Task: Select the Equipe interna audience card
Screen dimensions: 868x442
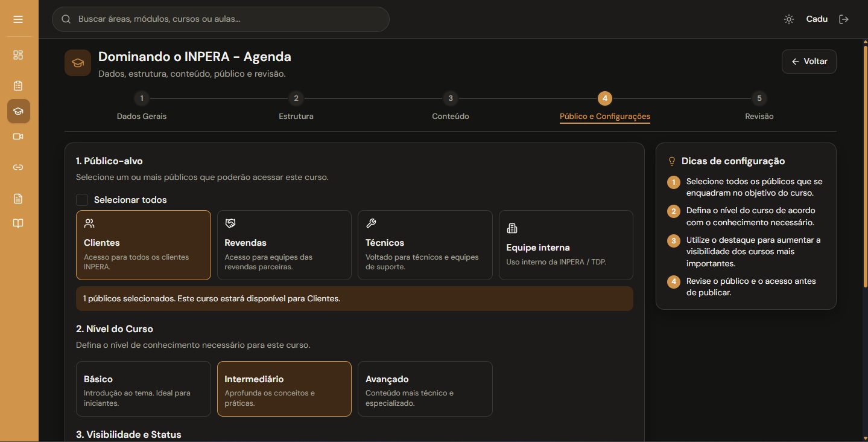Action: [566, 245]
